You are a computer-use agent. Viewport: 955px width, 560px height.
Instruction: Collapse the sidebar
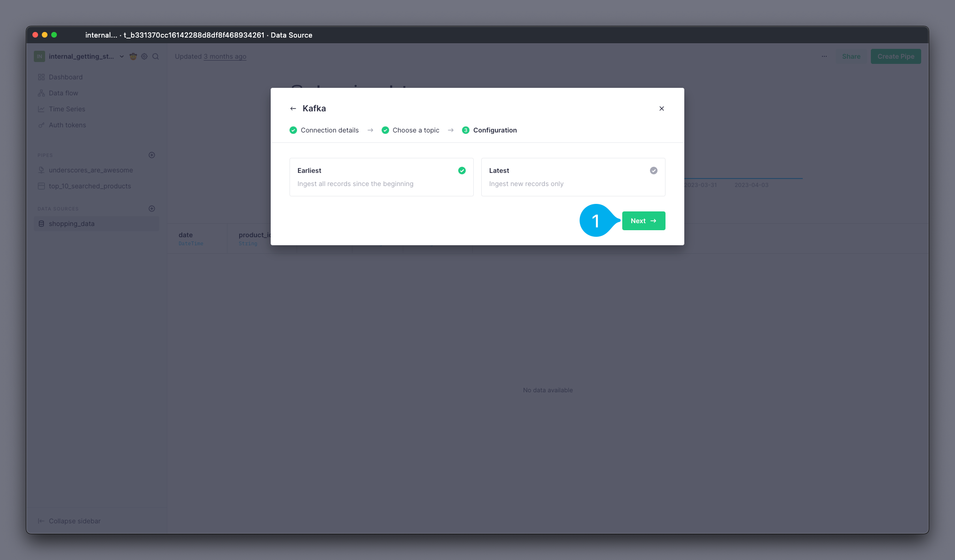(x=69, y=521)
